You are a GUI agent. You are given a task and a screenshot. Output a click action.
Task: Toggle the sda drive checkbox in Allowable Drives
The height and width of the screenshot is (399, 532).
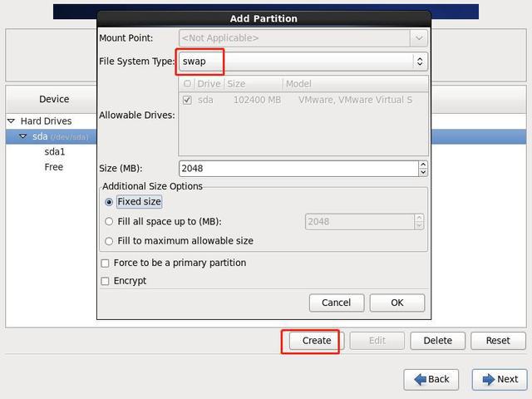(x=187, y=100)
